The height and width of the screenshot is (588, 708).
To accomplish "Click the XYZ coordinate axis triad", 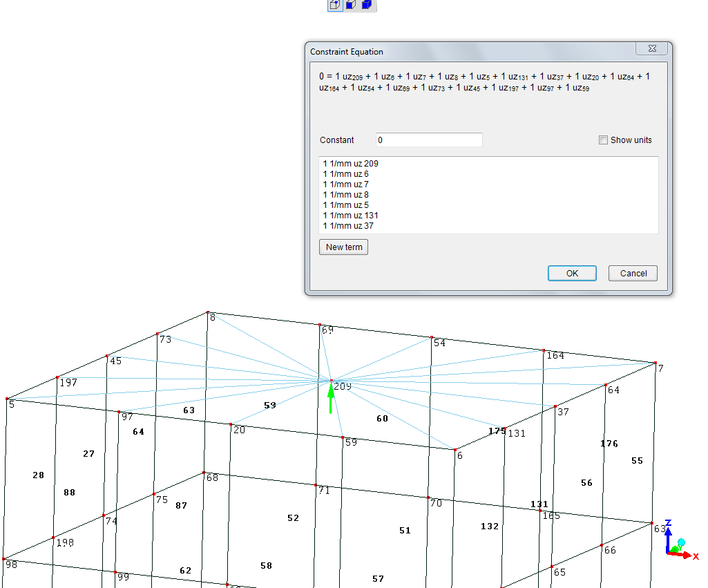I will click(x=680, y=540).
